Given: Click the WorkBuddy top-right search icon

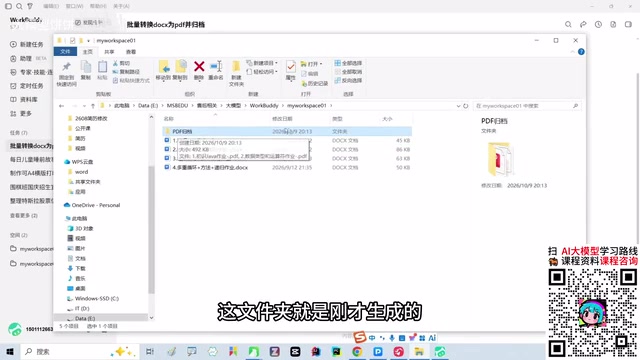Looking at the screenshot, I should [568, 24].
